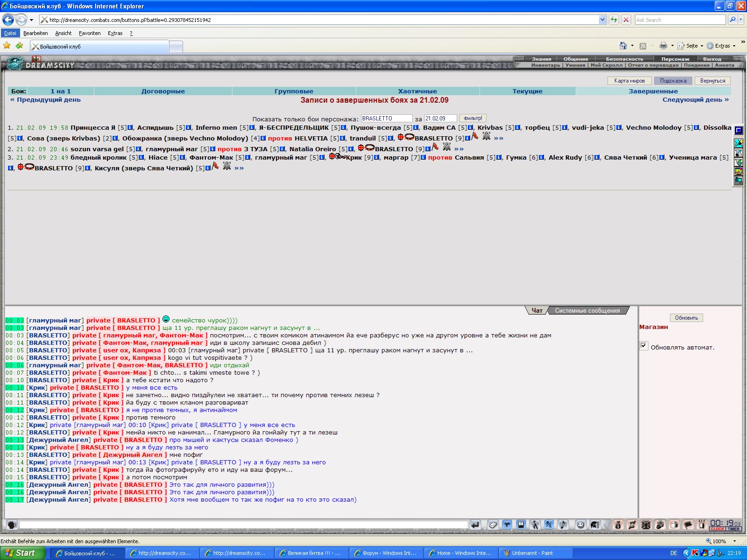Open the Bearbeiten menu
This screenshot has height=560, width=747.
(x=35, y=33)
